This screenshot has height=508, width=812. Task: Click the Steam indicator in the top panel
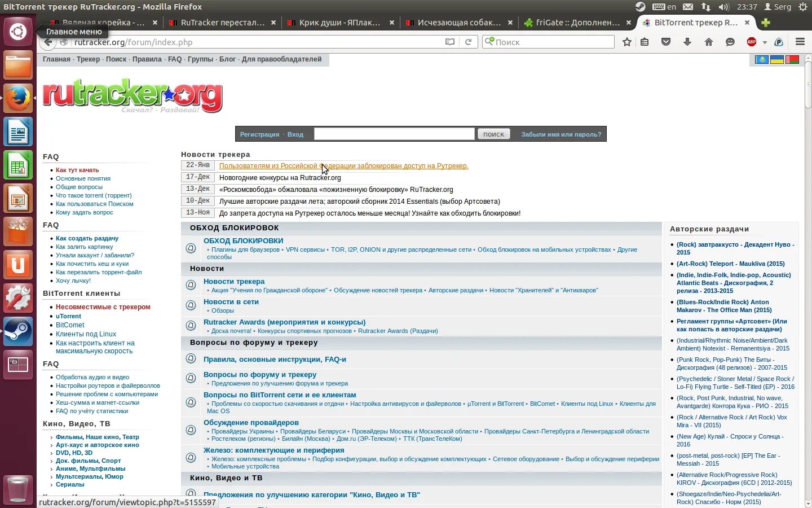pyautogui.click(x=640, y=7)
